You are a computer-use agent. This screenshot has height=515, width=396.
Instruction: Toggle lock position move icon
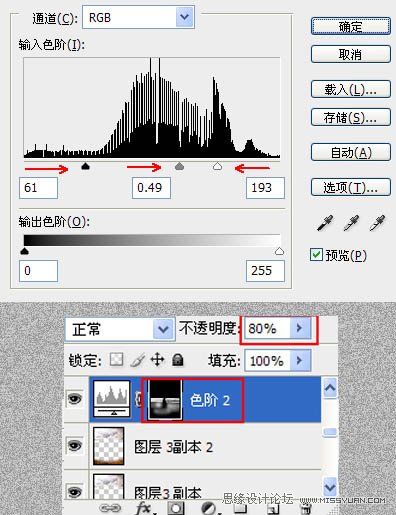tap(157, 360)
